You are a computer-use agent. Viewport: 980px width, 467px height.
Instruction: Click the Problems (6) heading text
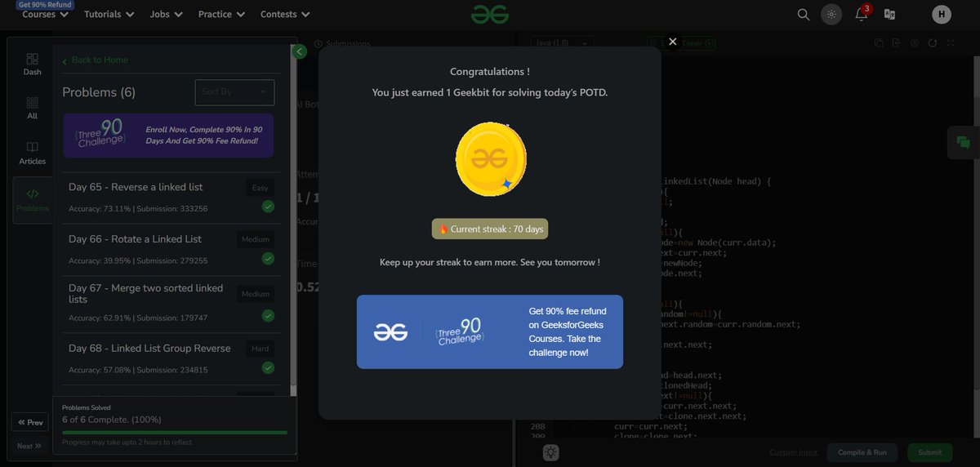tap(99, 92)
